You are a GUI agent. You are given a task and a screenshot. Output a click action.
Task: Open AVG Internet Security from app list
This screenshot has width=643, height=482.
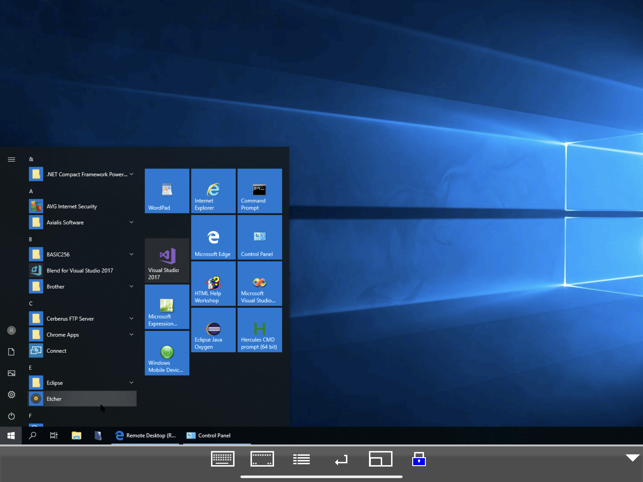[82, 206]
